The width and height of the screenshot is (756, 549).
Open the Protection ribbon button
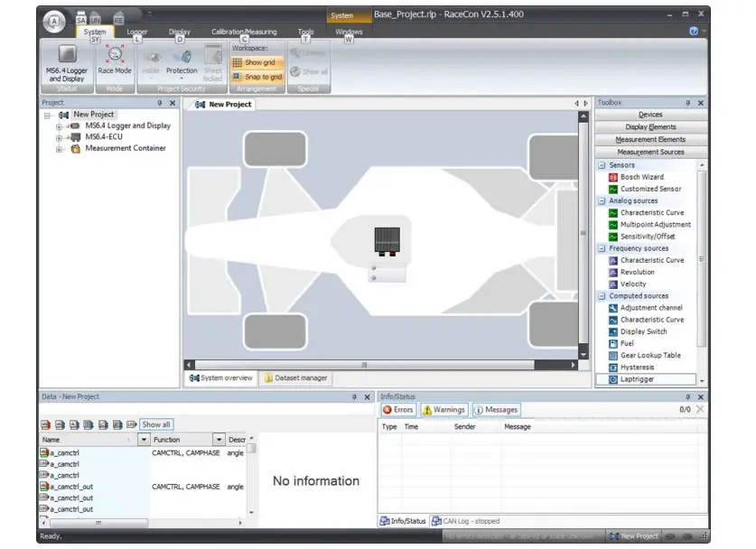182,62
